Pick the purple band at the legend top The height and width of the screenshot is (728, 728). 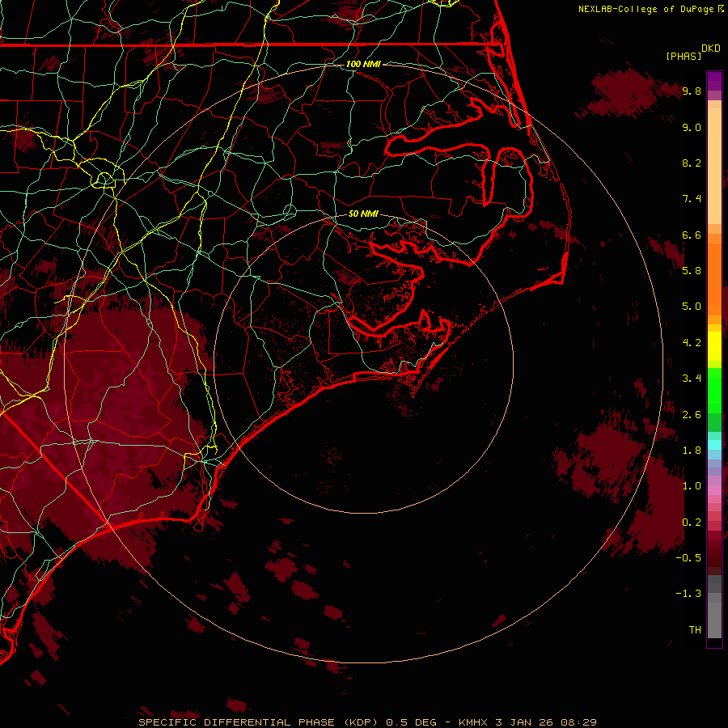click(714, 81)
